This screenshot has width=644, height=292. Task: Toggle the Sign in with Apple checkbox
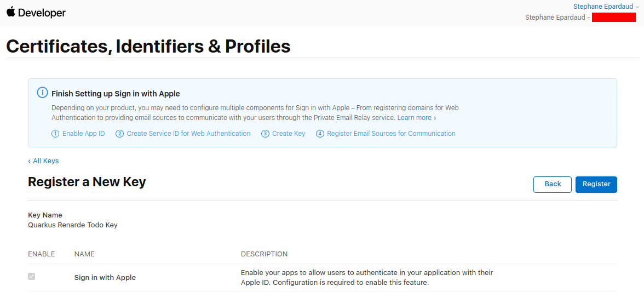pyautogui.click(x=32, y=277)
